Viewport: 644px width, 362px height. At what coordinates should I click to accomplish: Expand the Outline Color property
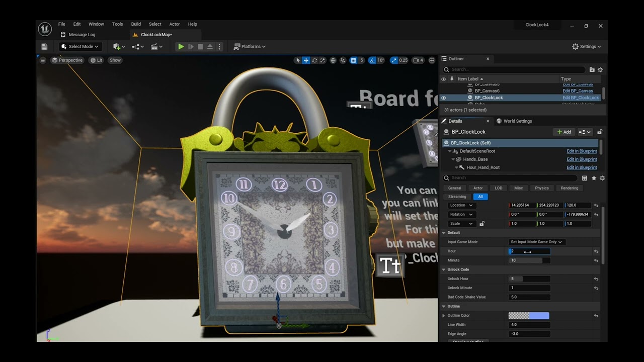444,316
